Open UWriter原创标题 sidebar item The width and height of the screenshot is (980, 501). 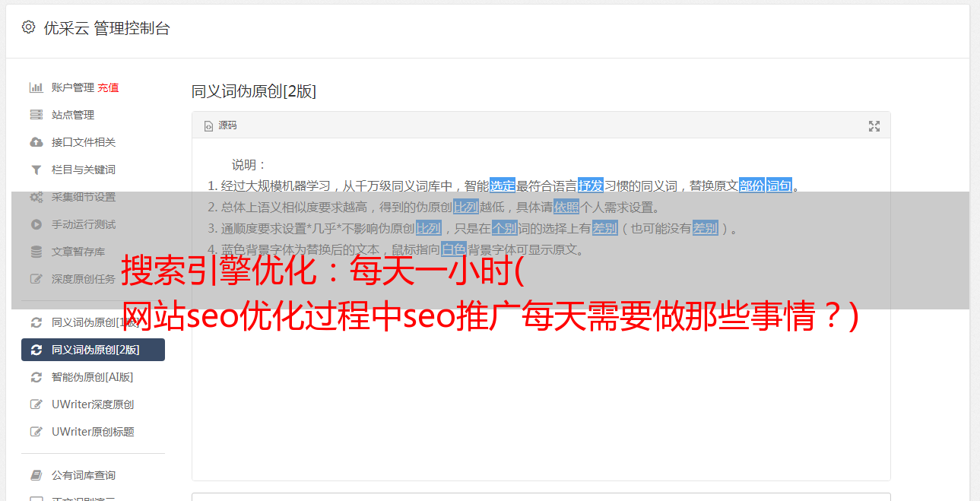coord(93,432)
